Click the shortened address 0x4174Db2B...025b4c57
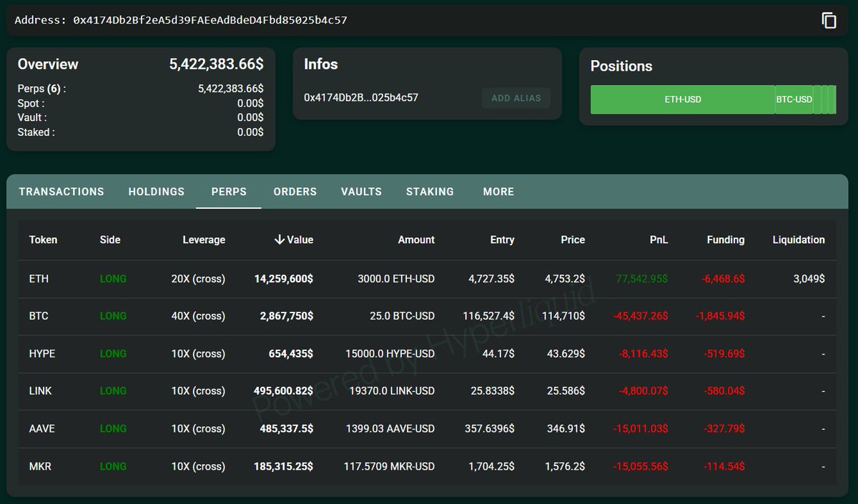The height and width of the screenshot is (504, 858). [x=361, y=98]
